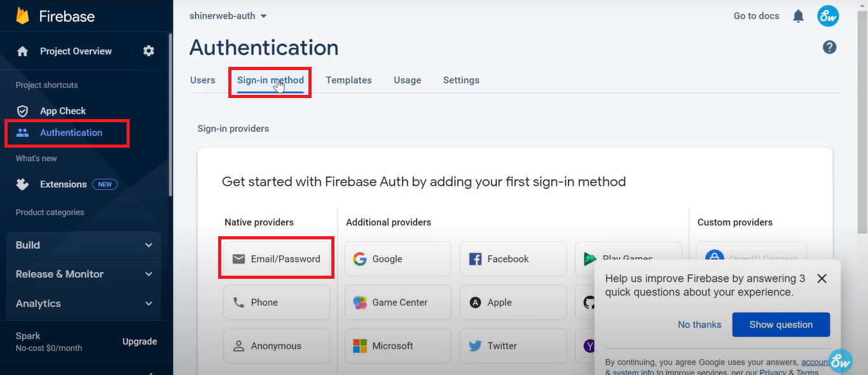Enable the Email/Password provider
This screenshot has height=375, width=868.
pos(276,258)
